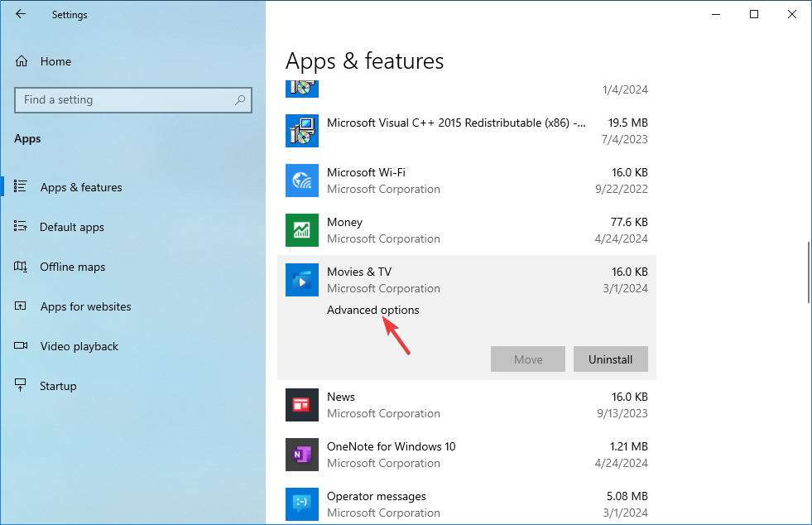Click the 77.6 KB size of Money
The width and height of the screenshot is (812, 525).
[629, 222]
